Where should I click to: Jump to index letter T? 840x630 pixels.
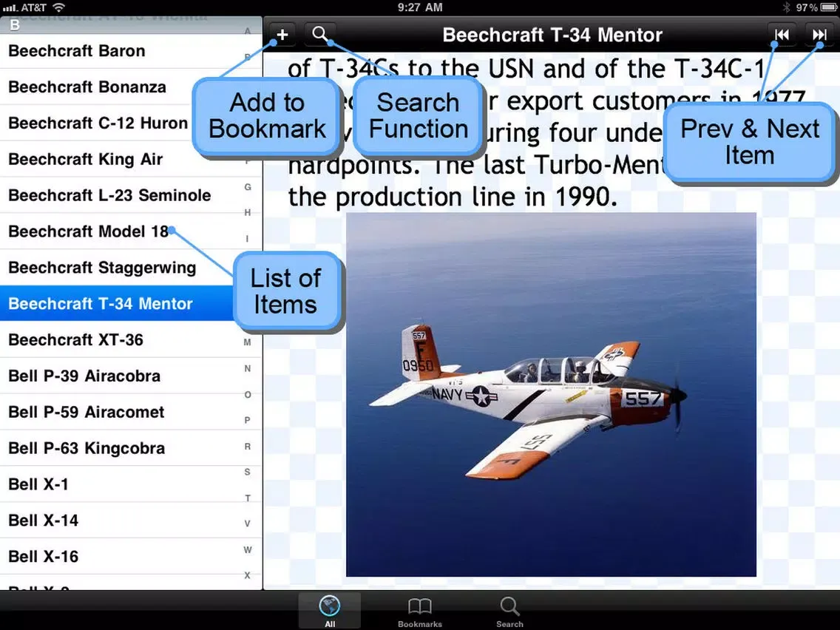248,498
